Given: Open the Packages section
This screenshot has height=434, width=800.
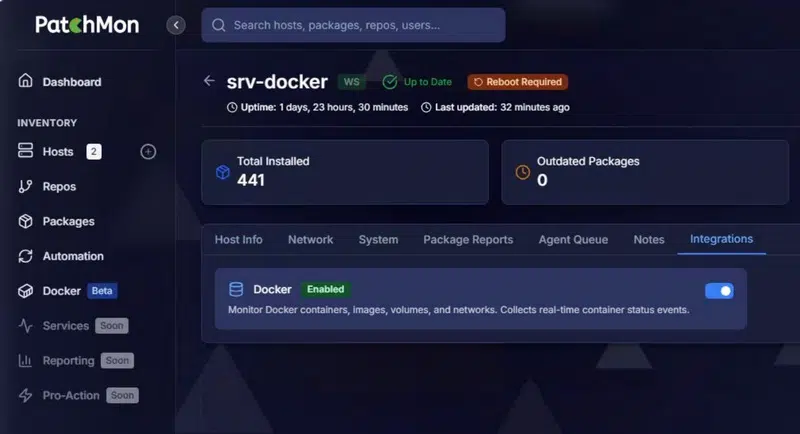Looking at the screenshot, I should [68, 221].
